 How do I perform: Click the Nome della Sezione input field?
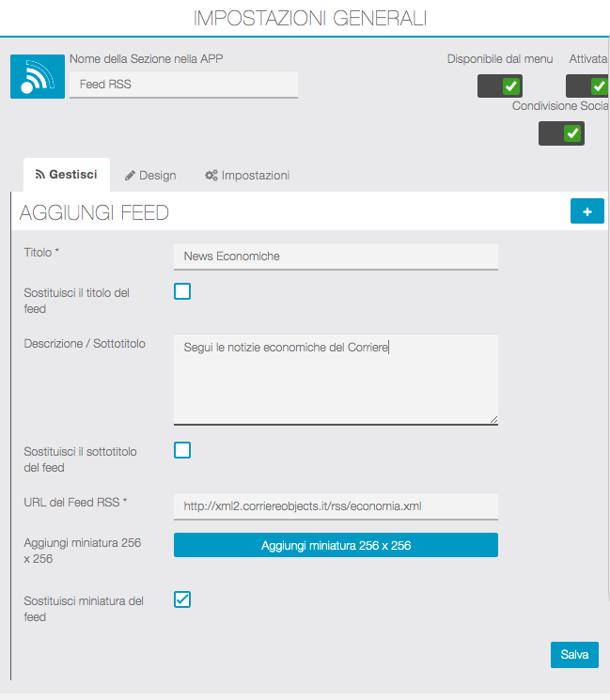[183, 84]
